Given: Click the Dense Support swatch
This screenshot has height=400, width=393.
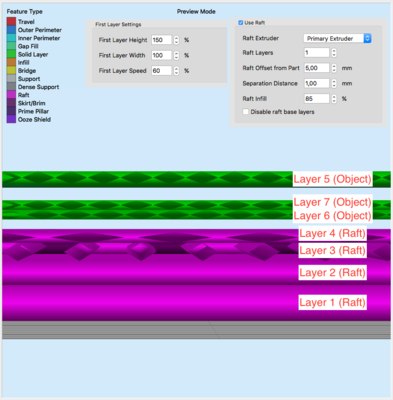Looking at the screenshot, I should coord(11,87).
